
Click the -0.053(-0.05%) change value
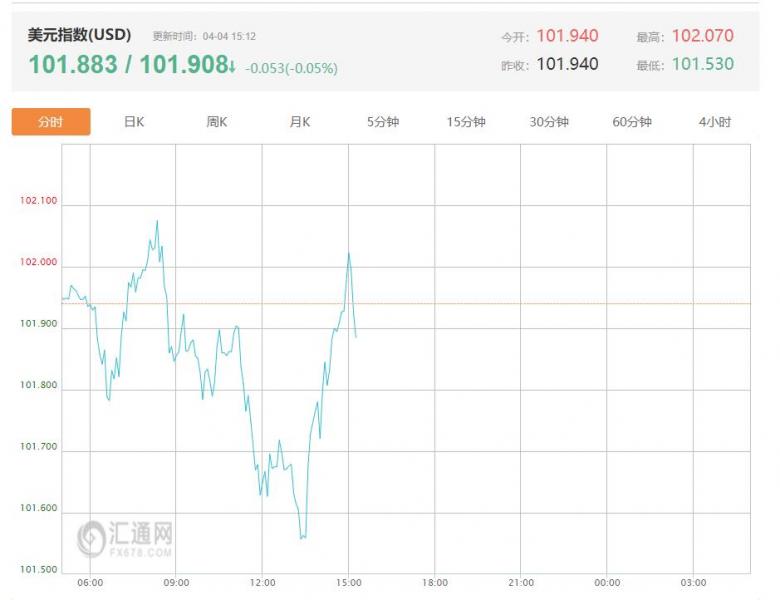coord(292,69)
